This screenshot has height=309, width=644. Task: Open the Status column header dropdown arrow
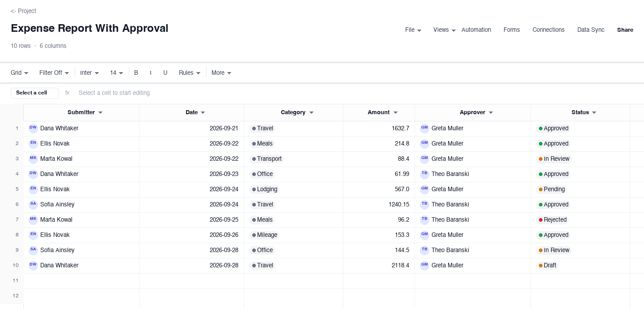(x=594, y=112)
